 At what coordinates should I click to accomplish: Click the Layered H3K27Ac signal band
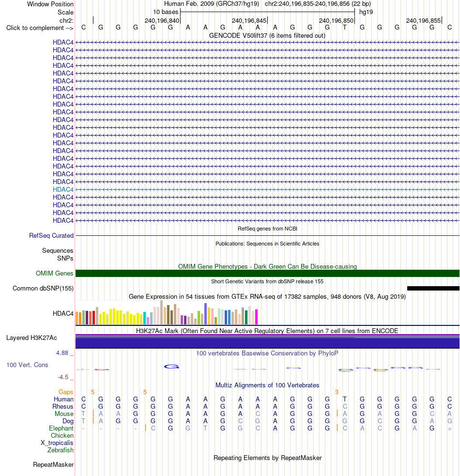267,341
